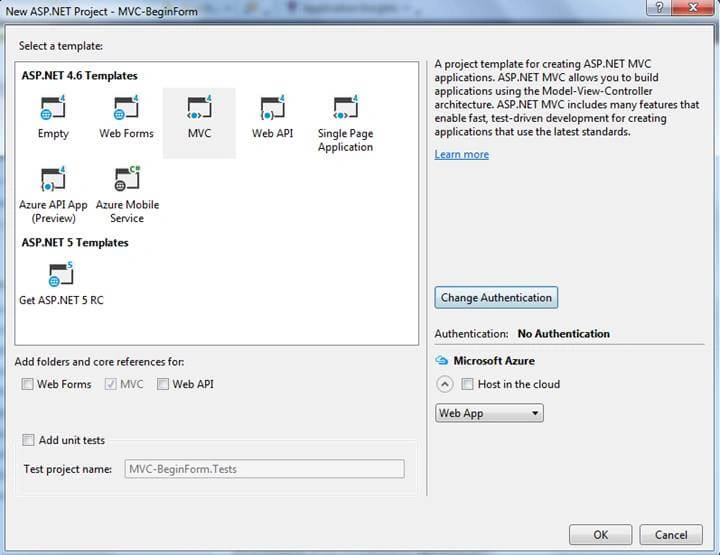The width and height of the screenshot is (720, 555).
Task: Click the Cancel button
Action: pyautogui.click(x=671, y=535)
